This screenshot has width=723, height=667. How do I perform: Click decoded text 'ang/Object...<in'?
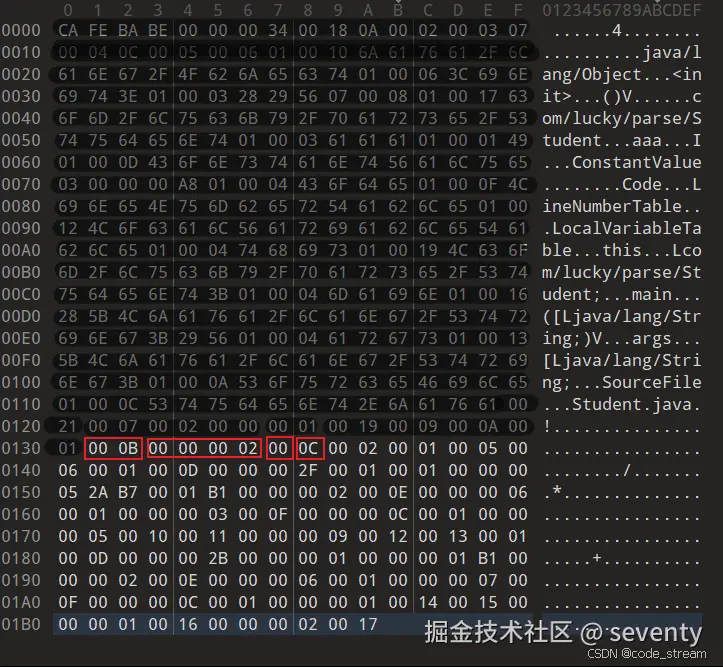622,75
